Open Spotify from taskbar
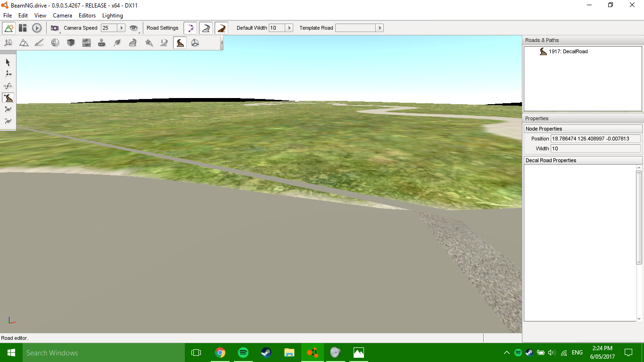 click(243, 353)
